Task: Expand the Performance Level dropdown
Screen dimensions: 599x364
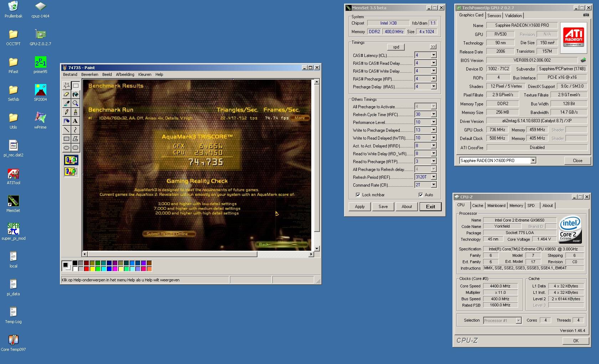Action: click(434, 122)
